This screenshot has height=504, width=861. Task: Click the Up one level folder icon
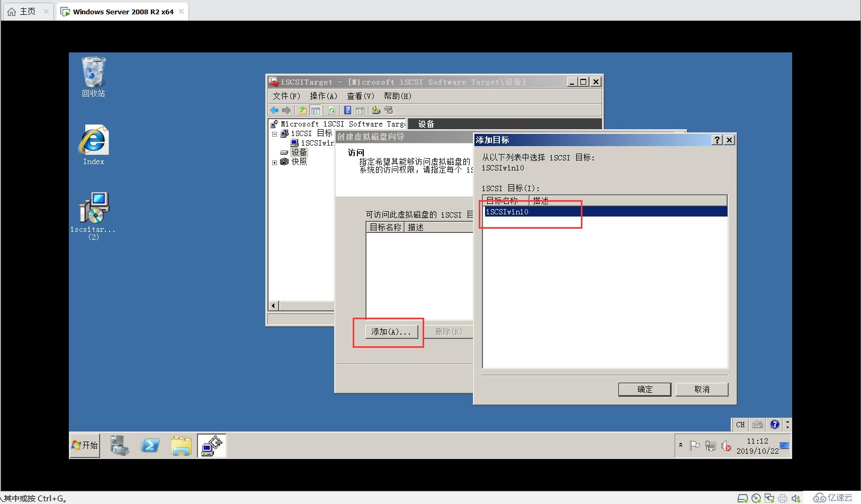point(302,110)
